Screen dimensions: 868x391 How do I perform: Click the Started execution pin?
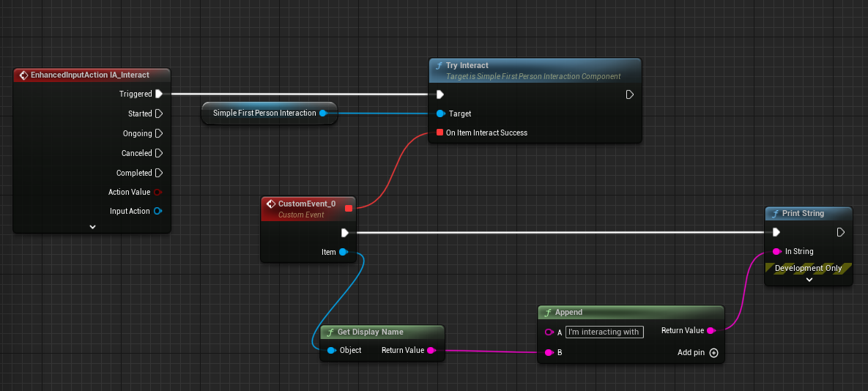[x=158, y=113]
